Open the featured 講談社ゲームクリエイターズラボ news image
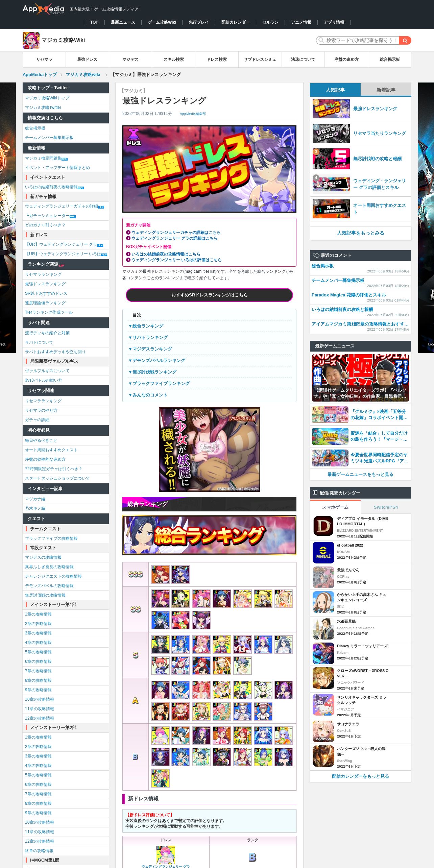 tap(360, 378)
